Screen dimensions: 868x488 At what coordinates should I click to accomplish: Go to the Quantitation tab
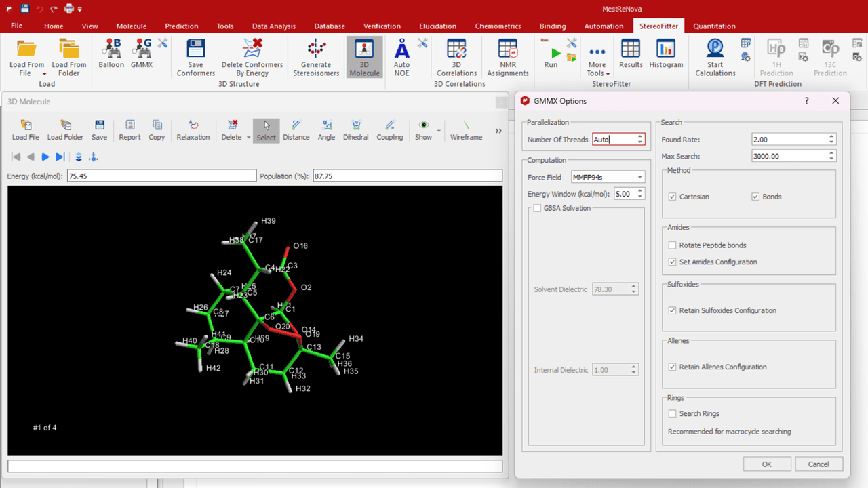click(714, 26)
